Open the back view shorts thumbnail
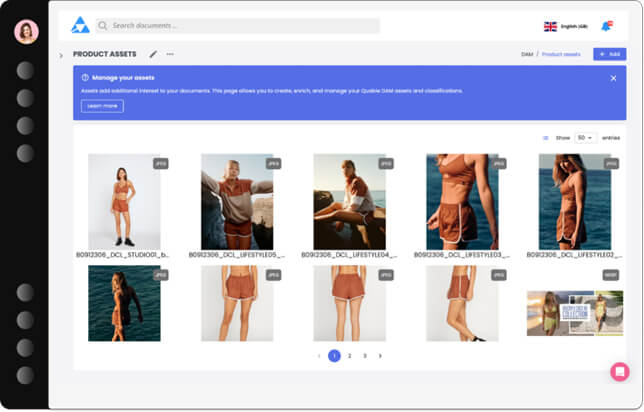The image size is (644, 412). (350, 303)
